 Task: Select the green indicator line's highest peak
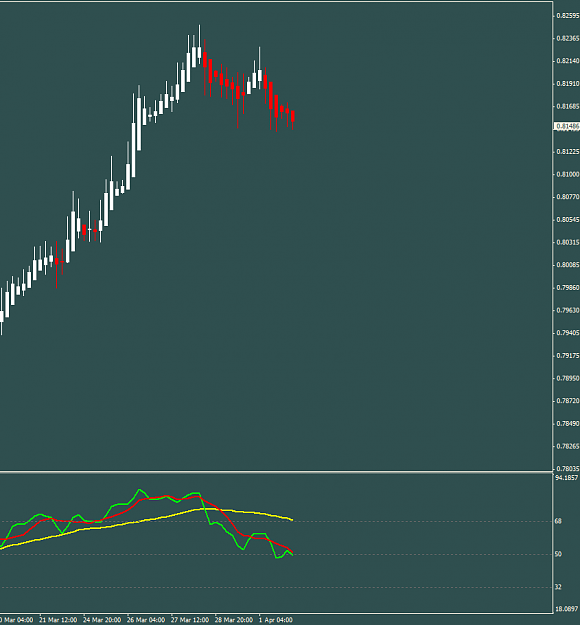click(x=140, y=490)
